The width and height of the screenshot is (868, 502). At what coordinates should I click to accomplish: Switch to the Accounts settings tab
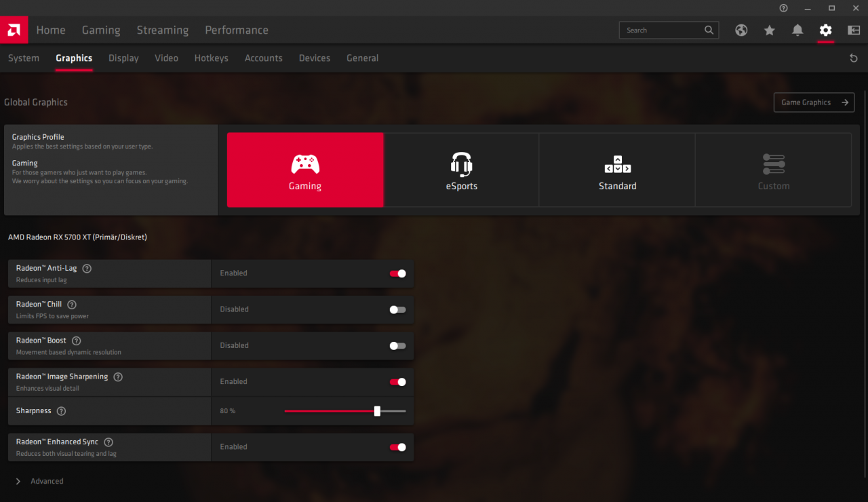point(264,58)
